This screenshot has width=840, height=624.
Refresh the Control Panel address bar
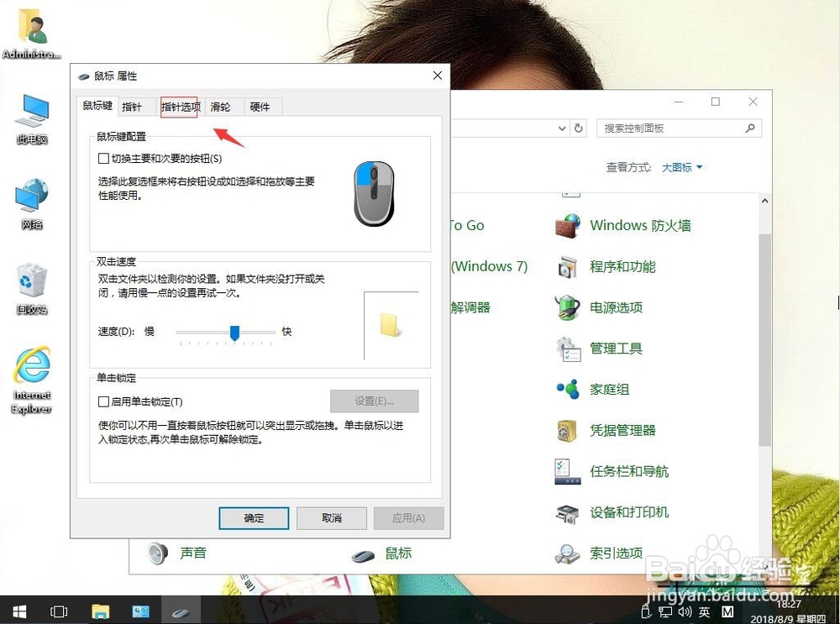tap(580, 128)
